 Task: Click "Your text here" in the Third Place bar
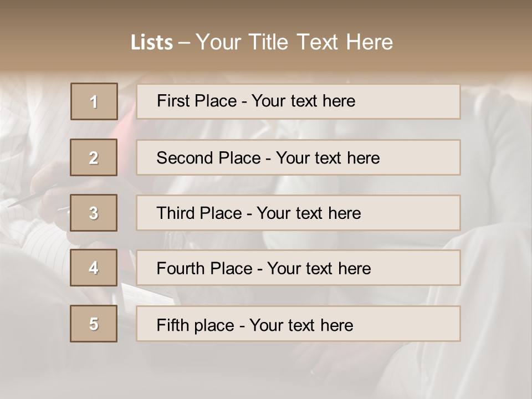point(309,213)
